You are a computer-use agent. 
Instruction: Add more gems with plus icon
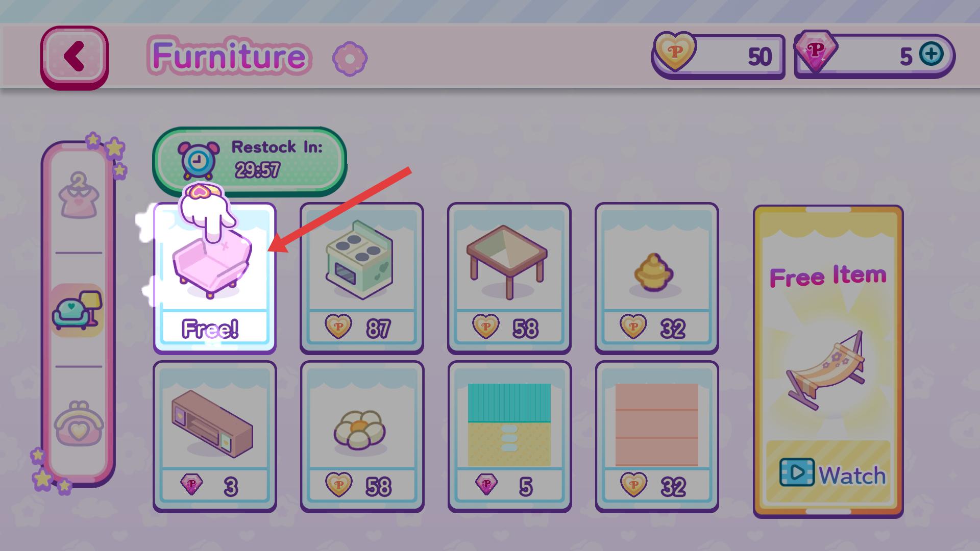click(x=931, y=54)
